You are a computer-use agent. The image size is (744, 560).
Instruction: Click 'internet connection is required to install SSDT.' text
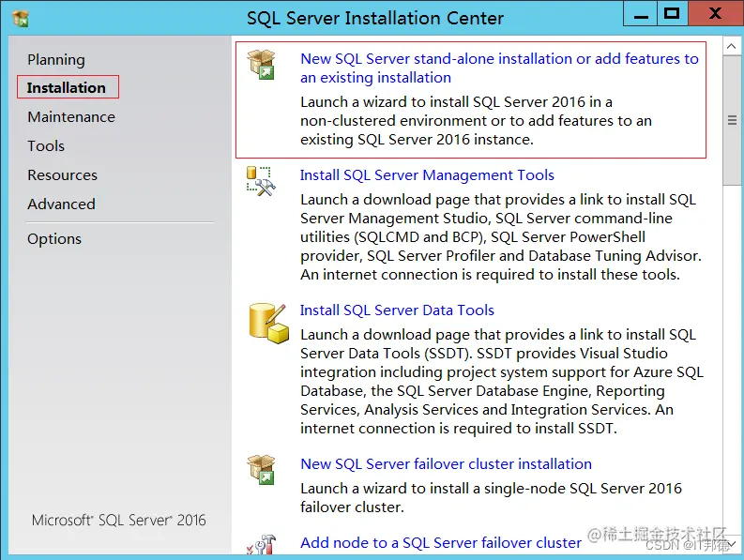coord(459,428)
